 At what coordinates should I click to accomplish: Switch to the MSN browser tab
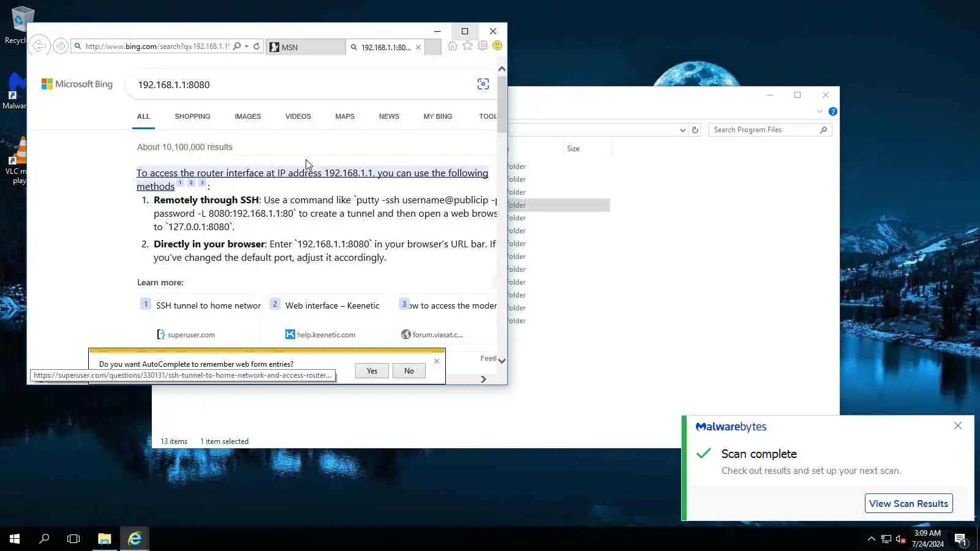(x=306, y=47)
